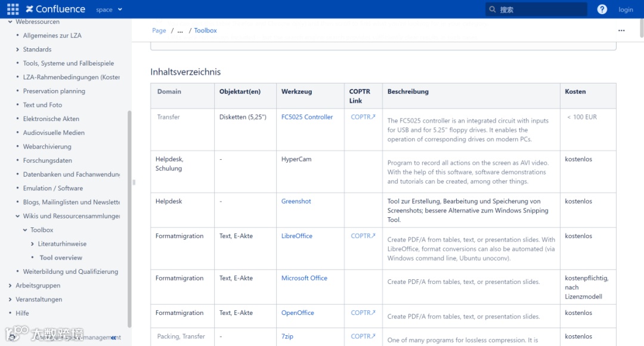This screenshot has width=644, height=346.
Task: Open Datenbanken und Fachanwendungen page
Action: [72, 174]
